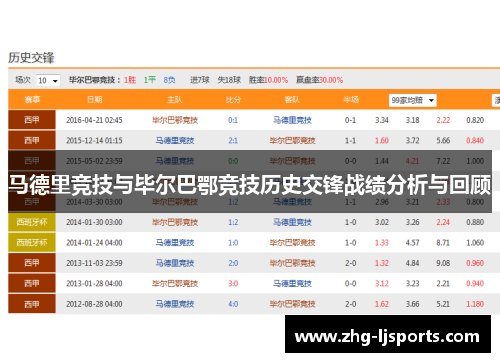Click the odds value 3.12

pos(382,283)
